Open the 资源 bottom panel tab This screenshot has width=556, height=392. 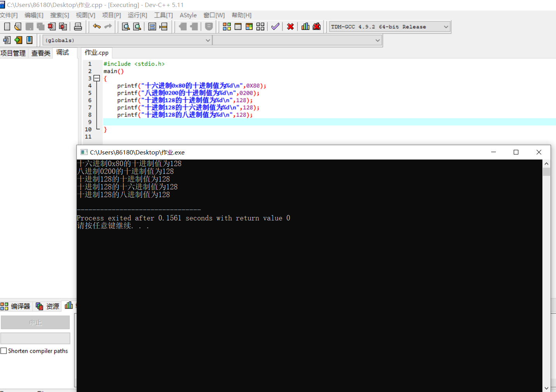point(48,306)
